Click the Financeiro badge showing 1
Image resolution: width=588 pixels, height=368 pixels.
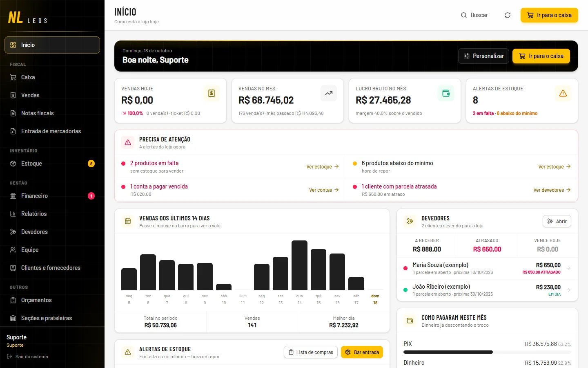click(x=91, y=196)
